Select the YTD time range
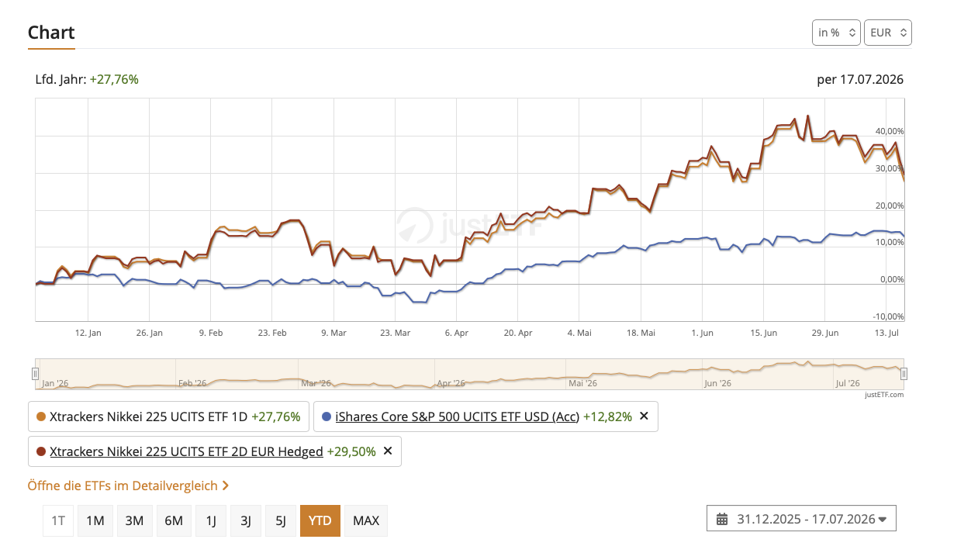Screen dimensions: 978x560 [x=320, y=520]
